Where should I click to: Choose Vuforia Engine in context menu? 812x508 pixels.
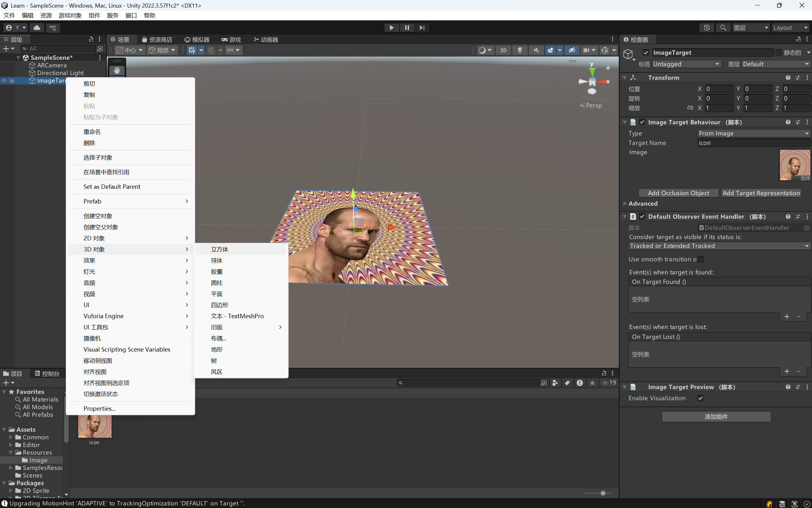[103, 316]
